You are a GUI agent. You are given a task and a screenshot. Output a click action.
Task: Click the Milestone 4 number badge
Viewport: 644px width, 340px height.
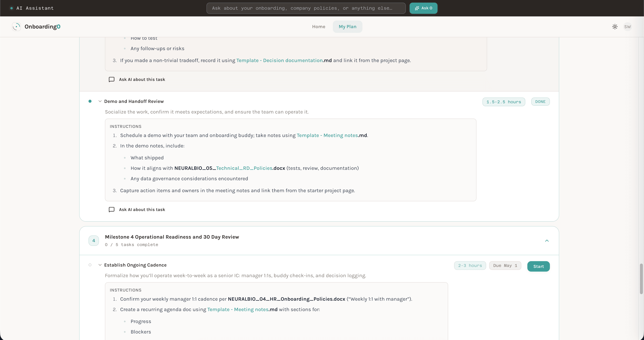(x=94, y=240)
